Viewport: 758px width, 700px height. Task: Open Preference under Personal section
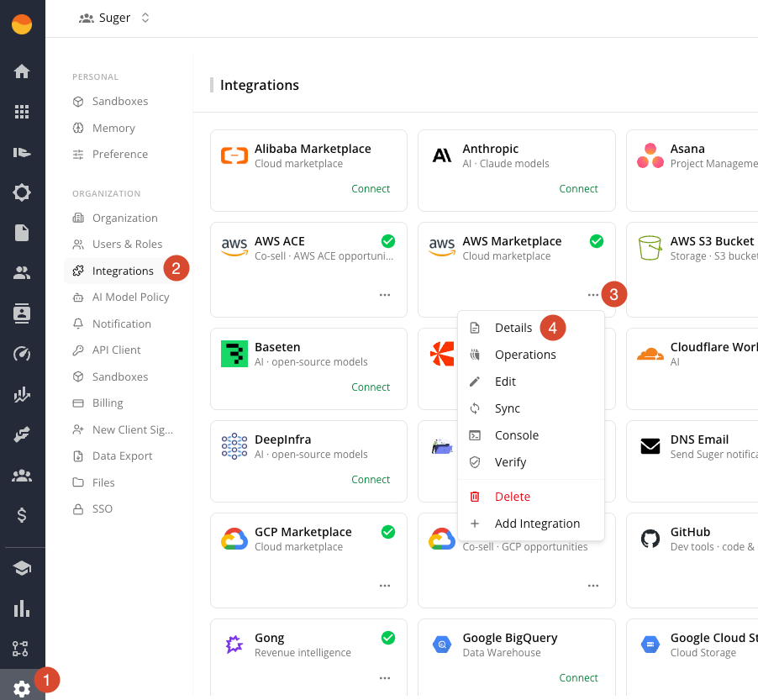point(126,155)
